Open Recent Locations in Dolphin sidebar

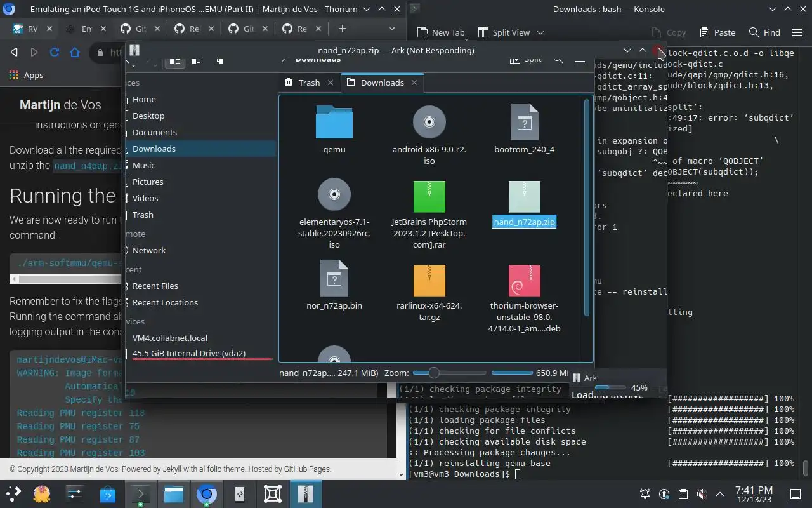(200, 302)
